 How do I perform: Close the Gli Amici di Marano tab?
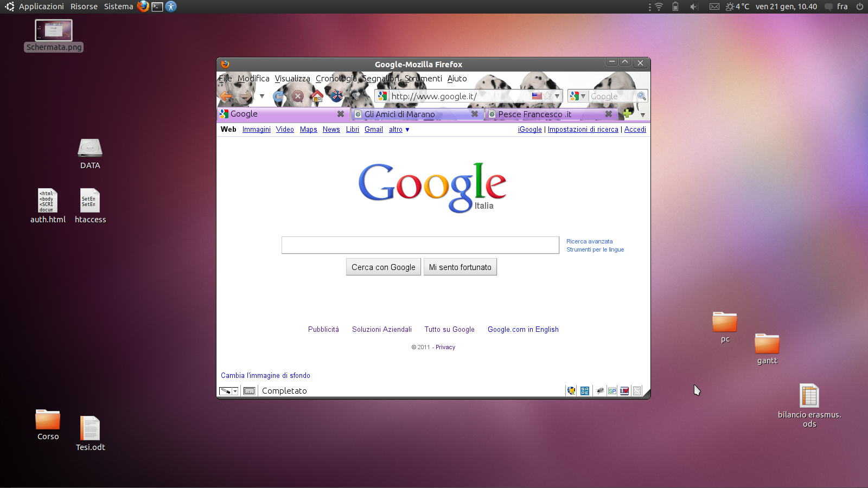point(475,114)
